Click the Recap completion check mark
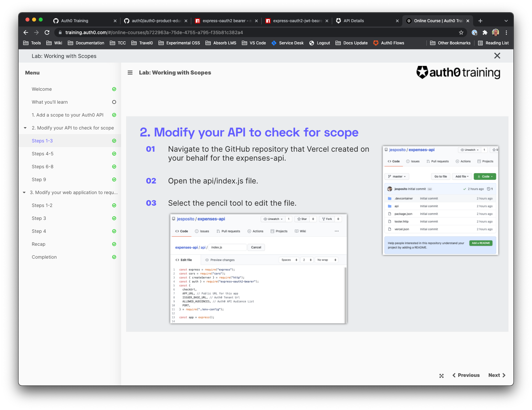The image size is (532, 410). tap(114, 244)
